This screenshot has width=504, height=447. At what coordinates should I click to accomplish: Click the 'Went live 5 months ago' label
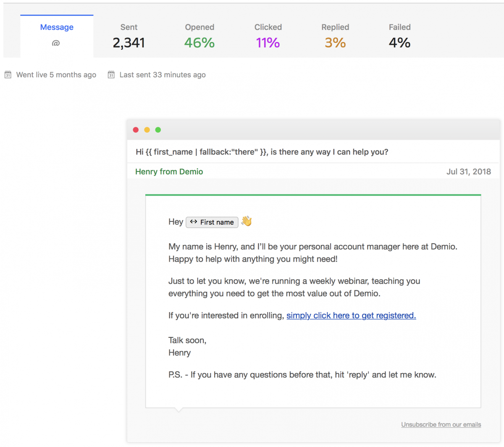[x=56, y=74]
